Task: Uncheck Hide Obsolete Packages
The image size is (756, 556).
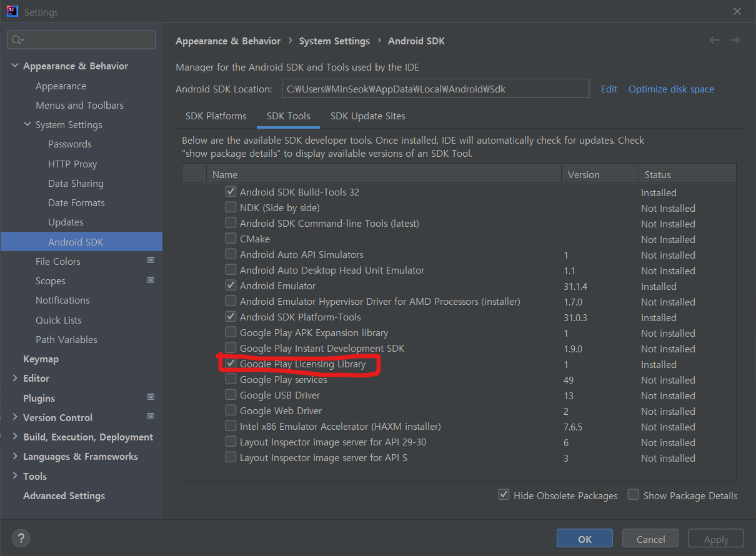Action: 504,495
